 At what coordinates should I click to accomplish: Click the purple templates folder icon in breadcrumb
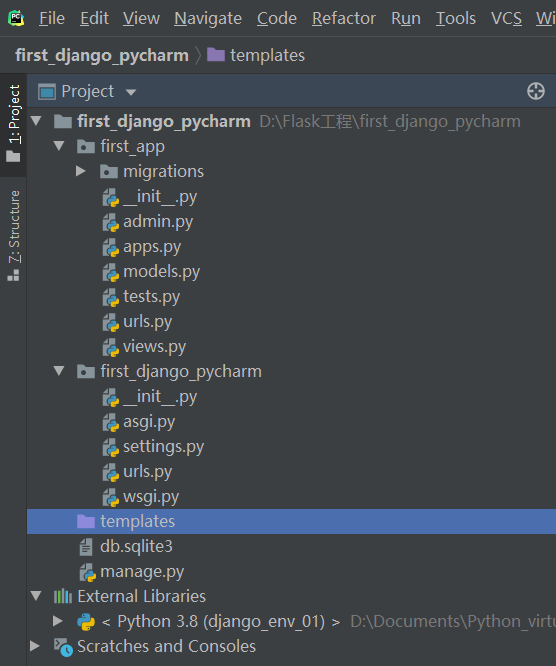point(216,54)
